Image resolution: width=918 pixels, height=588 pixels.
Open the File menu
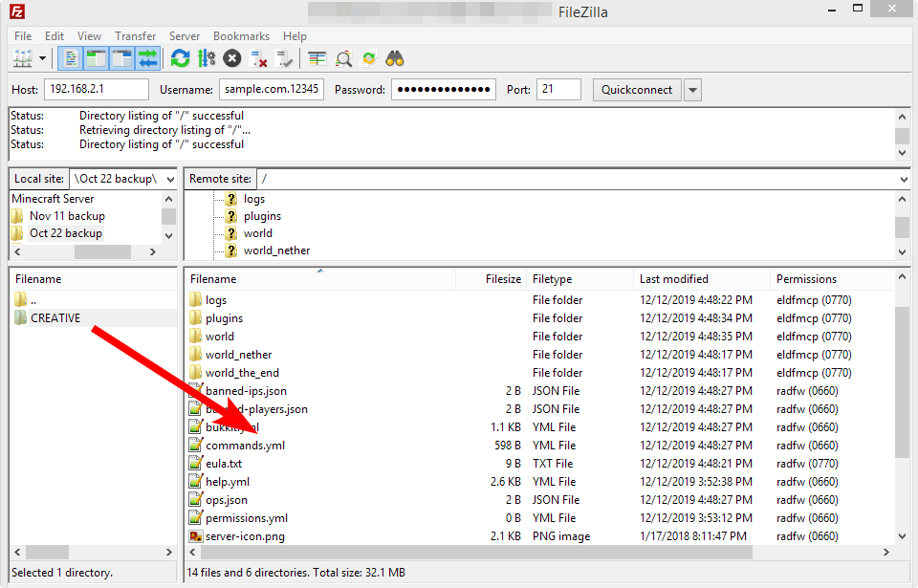pyautogui.click(x=23, y=35)
